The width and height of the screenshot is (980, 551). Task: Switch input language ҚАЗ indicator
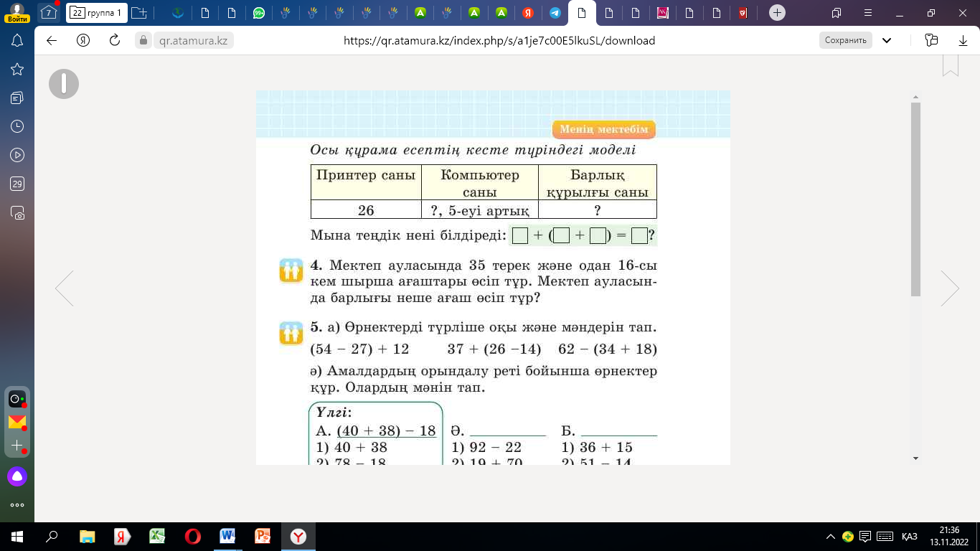pos(910,536)
